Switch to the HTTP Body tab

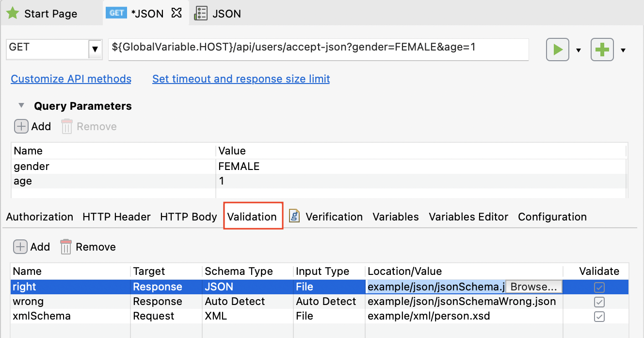pos(188,217)
